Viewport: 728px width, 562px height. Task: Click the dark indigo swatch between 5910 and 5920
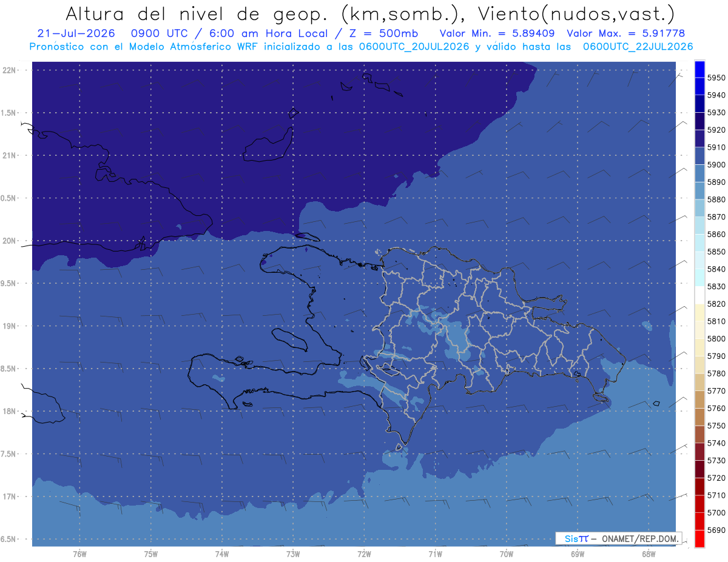[699, 138]
